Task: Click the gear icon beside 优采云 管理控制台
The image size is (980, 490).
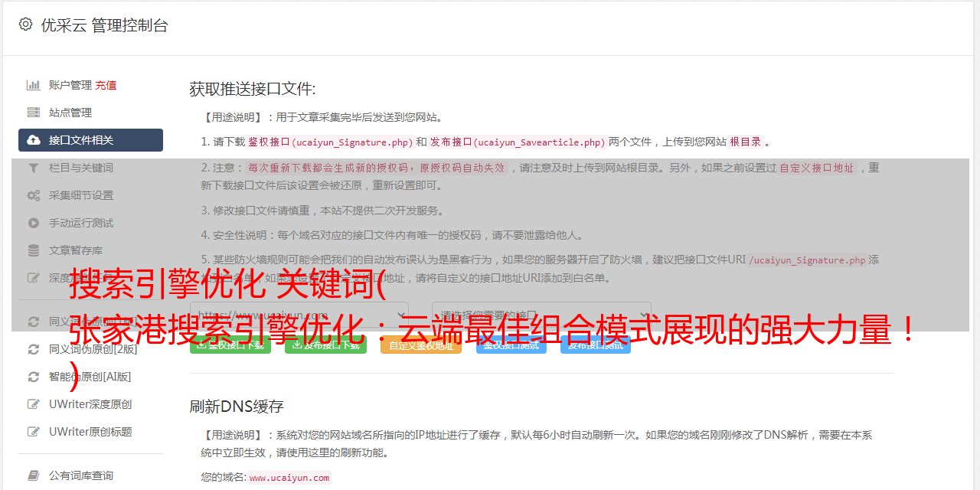Action: click(x=25, y=24)
